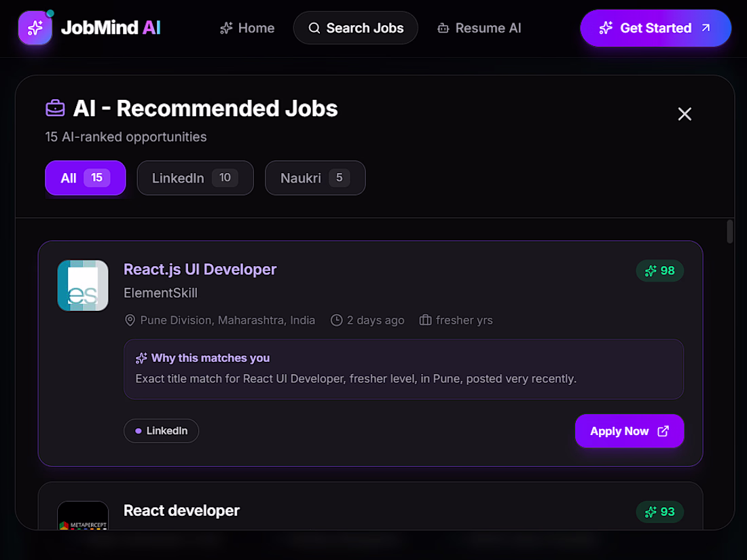Viewport: 747px width, 560px height.
Task: Click the sparkle icon in Get Started button
Action: pos(606,28)
